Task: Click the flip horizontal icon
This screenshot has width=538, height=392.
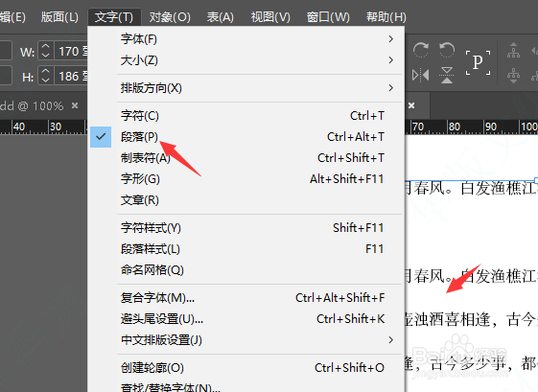Action: coord(420,75)
